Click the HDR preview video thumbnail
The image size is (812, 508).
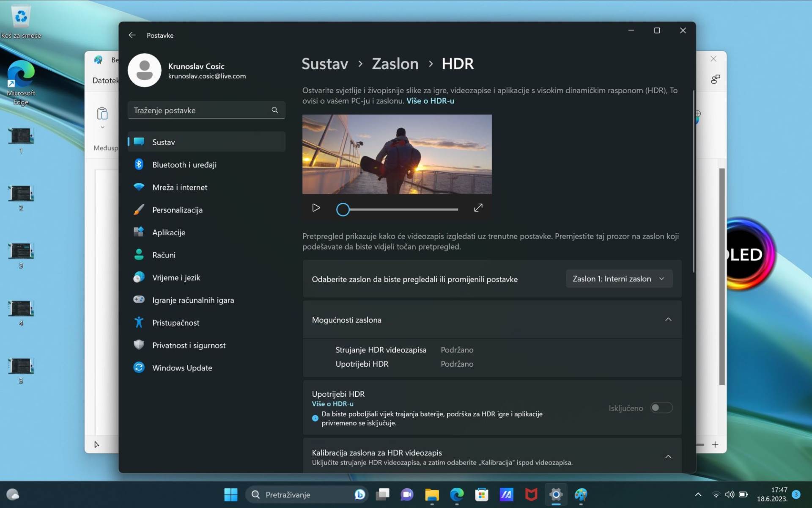click(397, 154)
